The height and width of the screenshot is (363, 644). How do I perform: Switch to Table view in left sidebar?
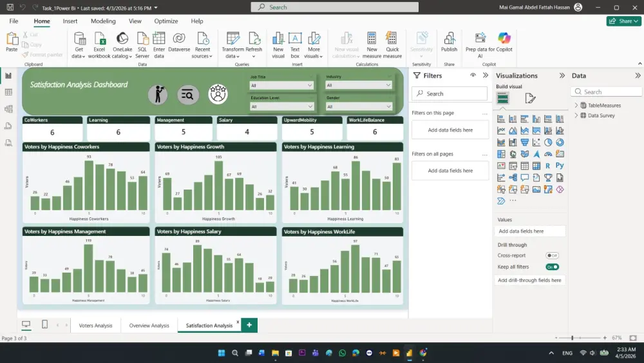8,92
